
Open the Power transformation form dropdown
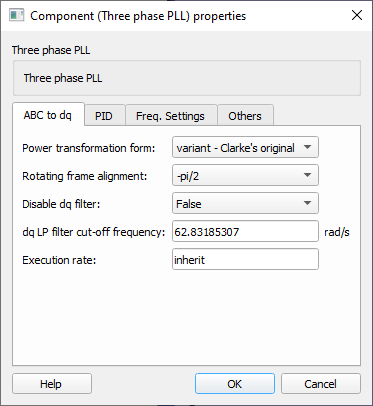[245, 147]
